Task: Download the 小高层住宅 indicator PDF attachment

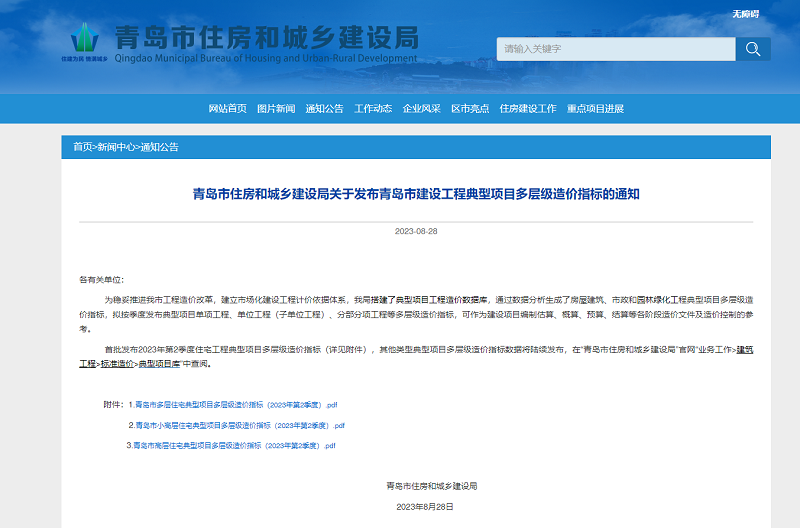Action: (240, 425)
